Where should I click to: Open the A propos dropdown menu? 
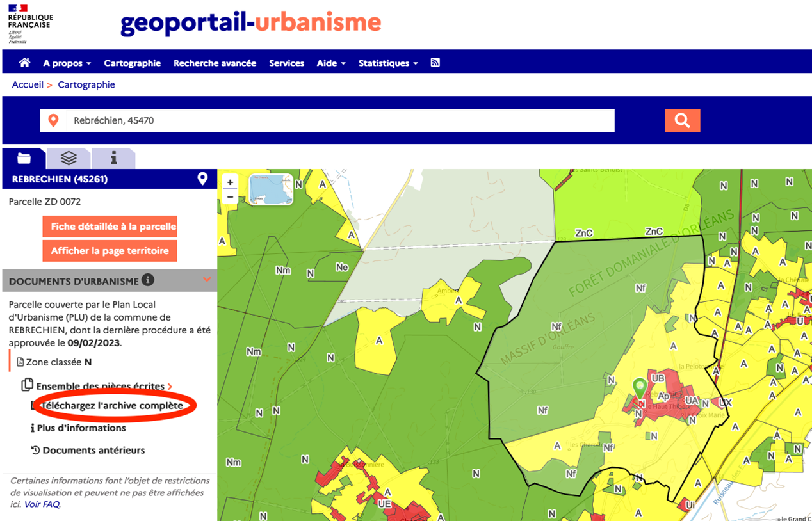67,63
